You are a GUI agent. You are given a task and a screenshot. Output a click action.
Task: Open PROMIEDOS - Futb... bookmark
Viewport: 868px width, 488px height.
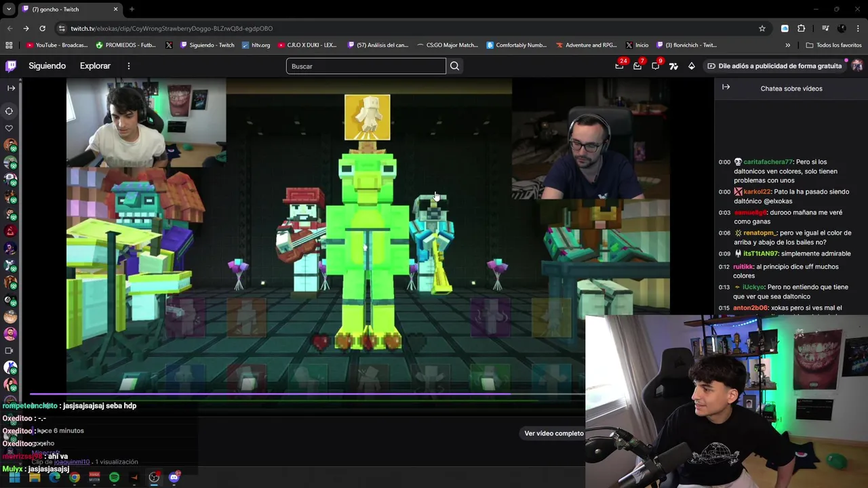point(126,45)
